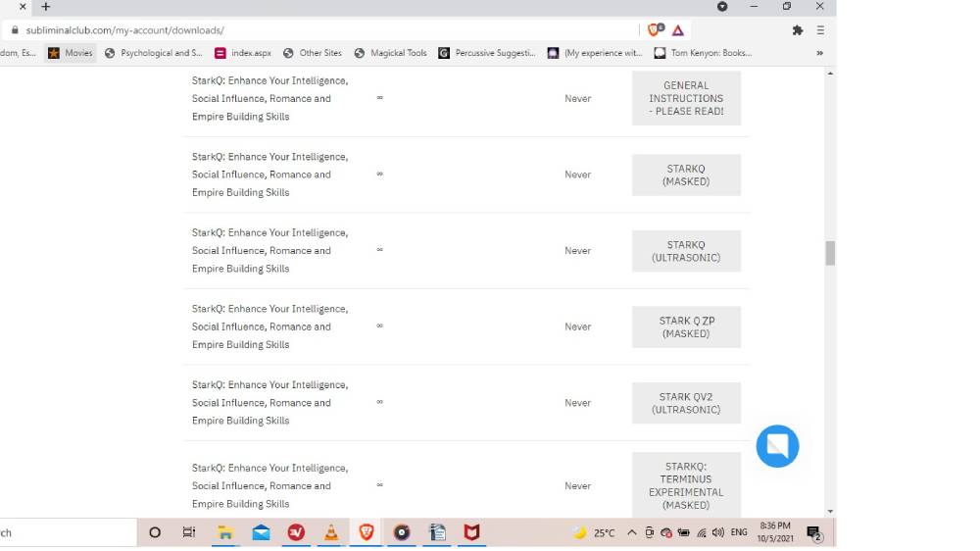Screen dimensions: 980x551
Task: Open VLC media player from taskbar
Action: coord(330,532)
